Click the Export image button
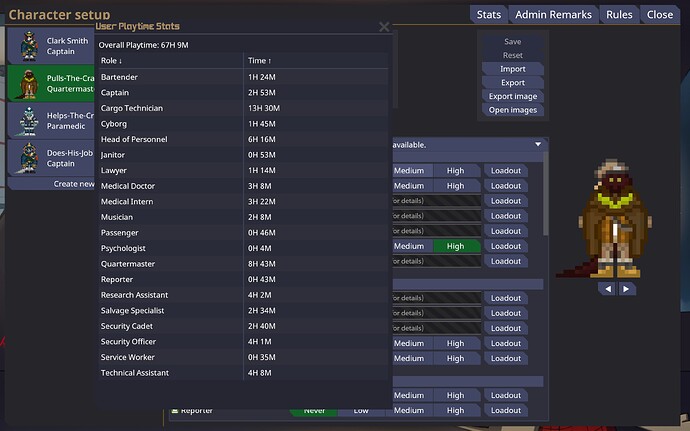The height and width of the screenshot is (431, 690). click(x=513, y=96)
